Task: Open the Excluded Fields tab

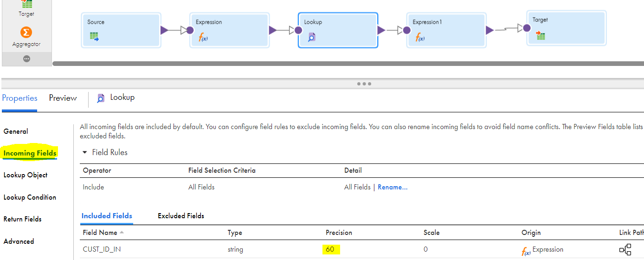Action: tap(181, 216)
